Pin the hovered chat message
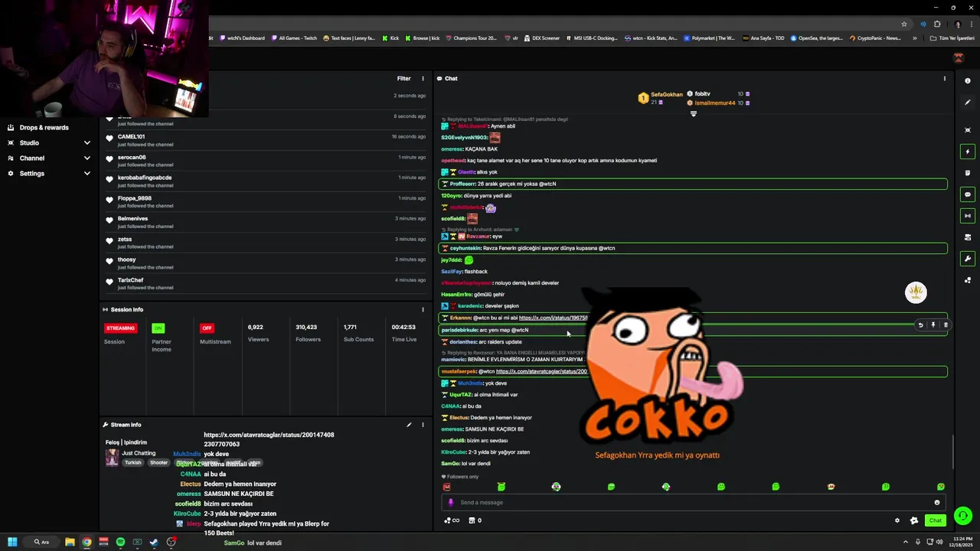 [933, 325]
